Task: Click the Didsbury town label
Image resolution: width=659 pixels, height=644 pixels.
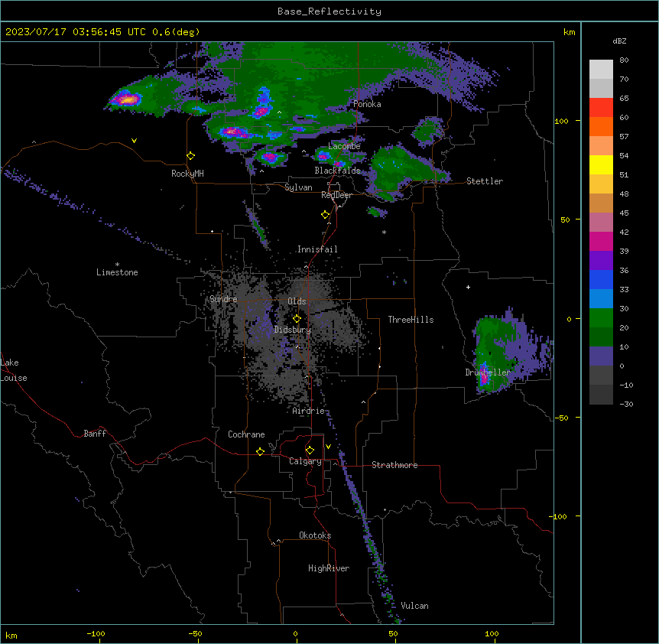Action: pos(293,330)
